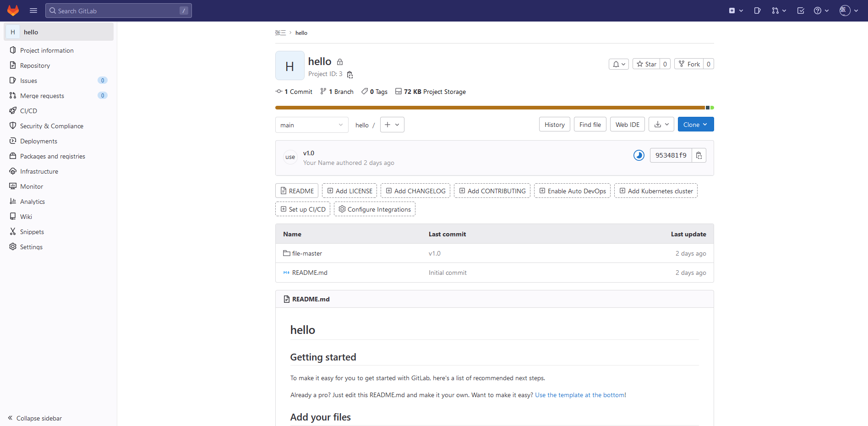Copy the commit SHA to clipboard
Viewport: 868px width, 426px height.
[699, 155]
